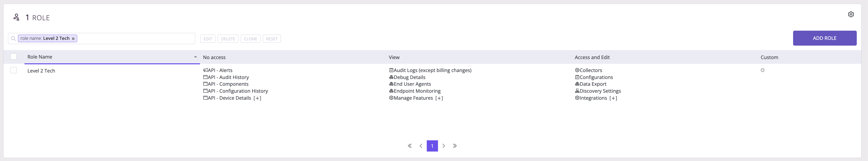Click the API - Device Details text
This screenshot has width=868, height=161.
coord(229,98)
